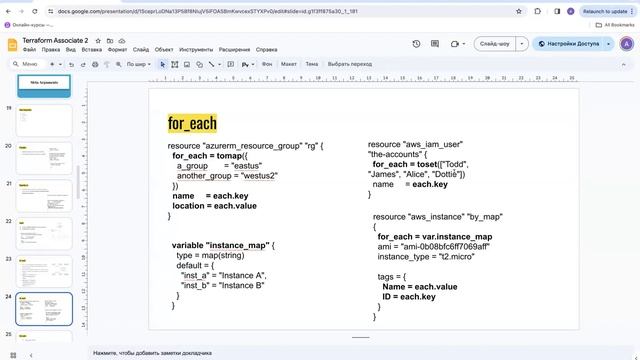Open the Файл menu
The height and width of the screenshot is (360, 640).
click(x=29, y=50)
